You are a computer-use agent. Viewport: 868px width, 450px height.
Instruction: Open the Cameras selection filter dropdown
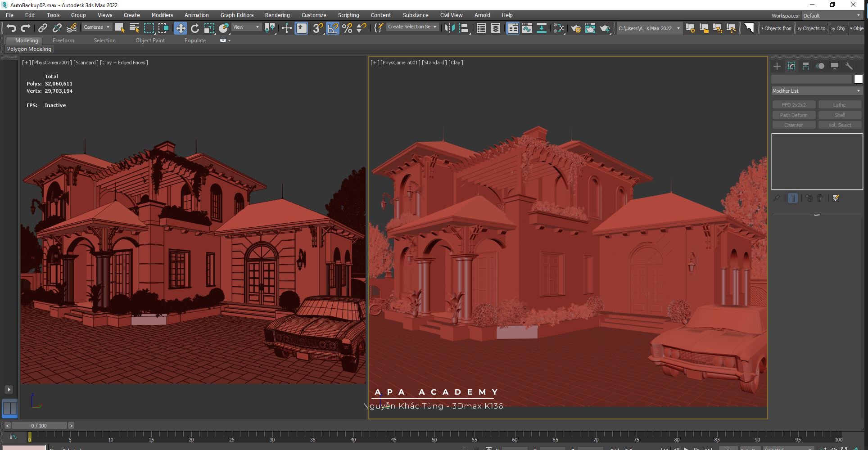pos(96,27)
